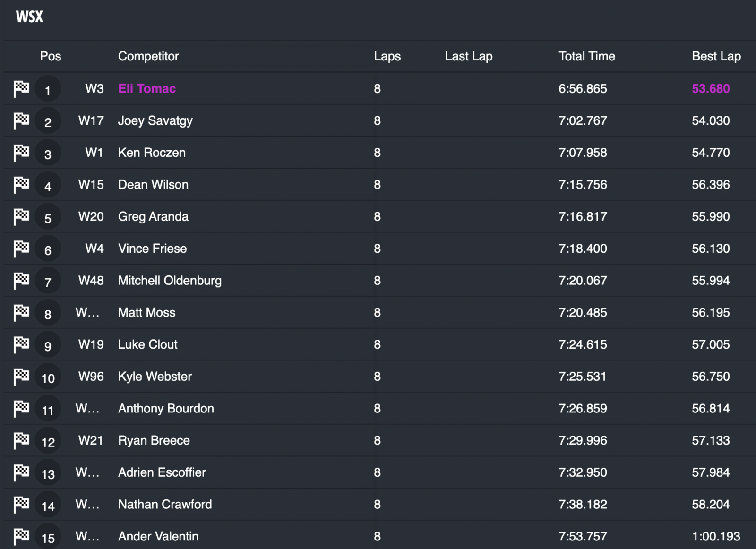Click the checkered flag next to Ander Valentin
This screenshot has height=549, width=756.
21,536
